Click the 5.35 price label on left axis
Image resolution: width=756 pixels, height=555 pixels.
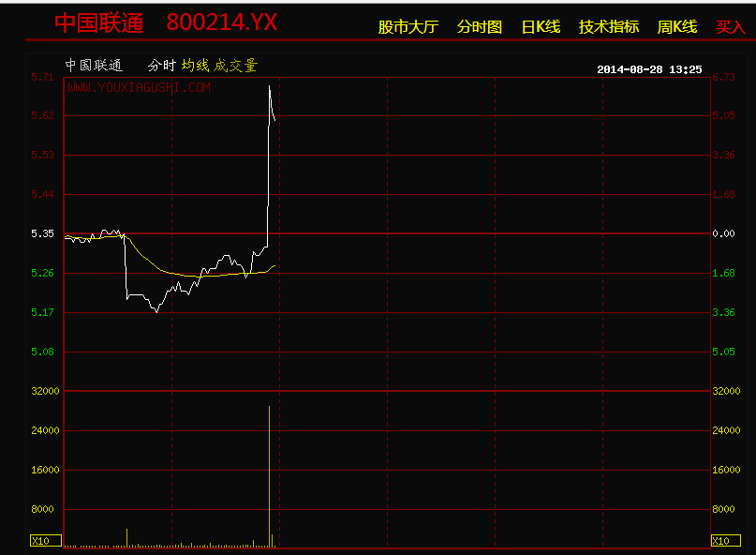(42, 233)
